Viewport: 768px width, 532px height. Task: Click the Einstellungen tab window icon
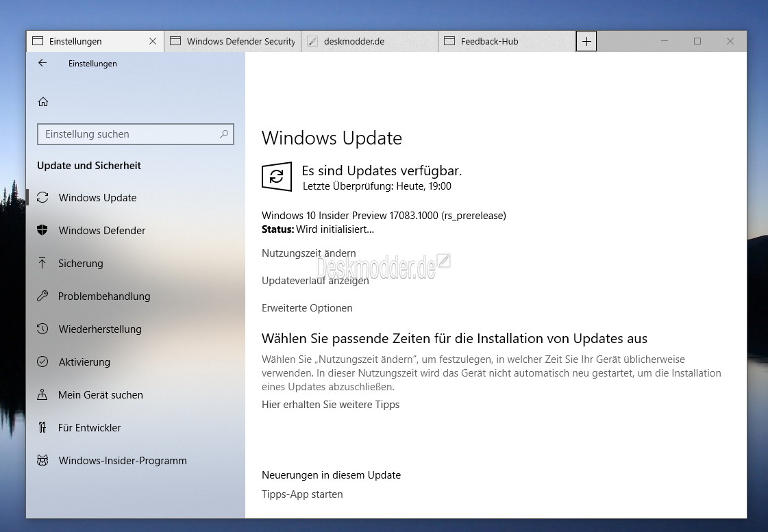point(38,41)
